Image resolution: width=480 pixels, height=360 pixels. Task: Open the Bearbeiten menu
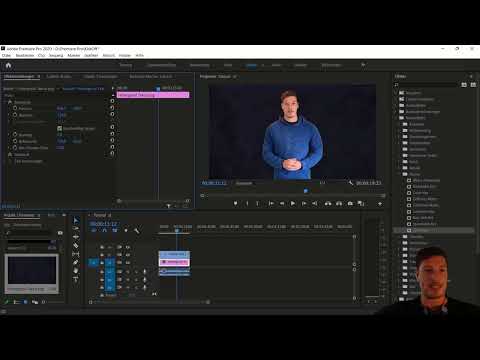(x=25, y=55)
